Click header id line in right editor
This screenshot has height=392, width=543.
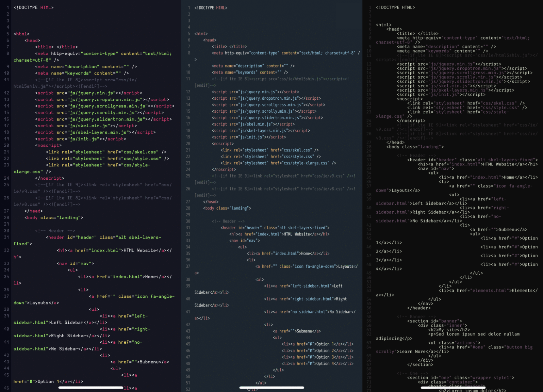(x=473, y=160)
